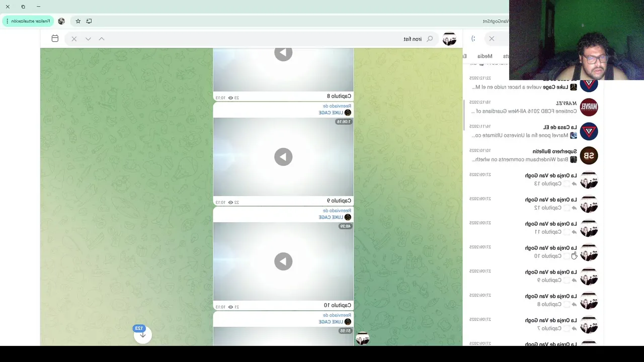Image resolution: width=644 pixels, height=362 pixels.
Task: Click Luke Cage thumbnail in first search result
Action: 573,87
